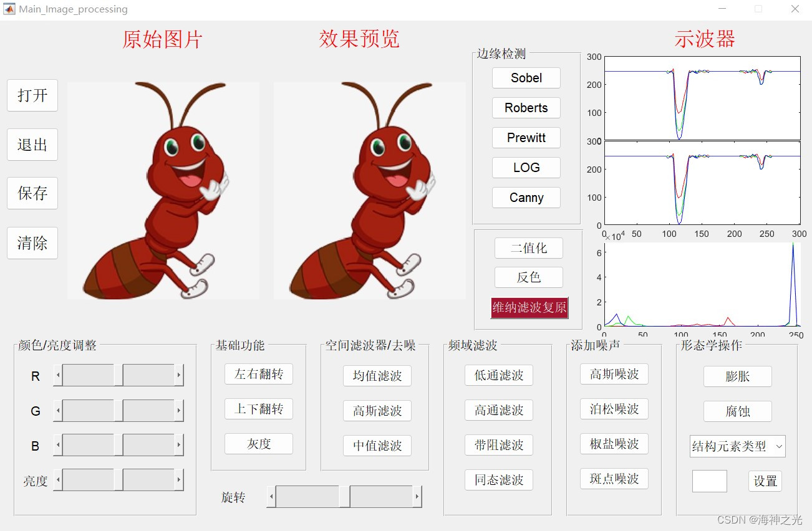Click the 打开 button to open an image
The image size is (812, 531).
32,95
